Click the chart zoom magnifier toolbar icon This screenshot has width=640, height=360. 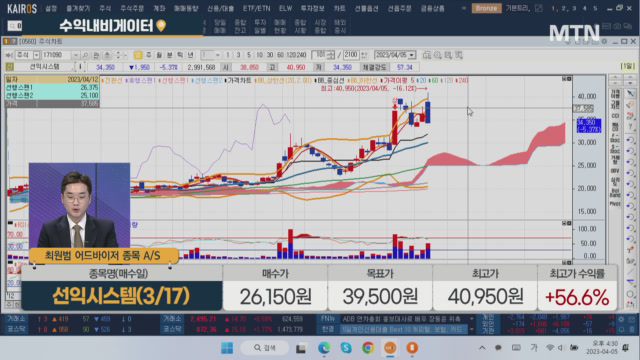tap(437, 55)
